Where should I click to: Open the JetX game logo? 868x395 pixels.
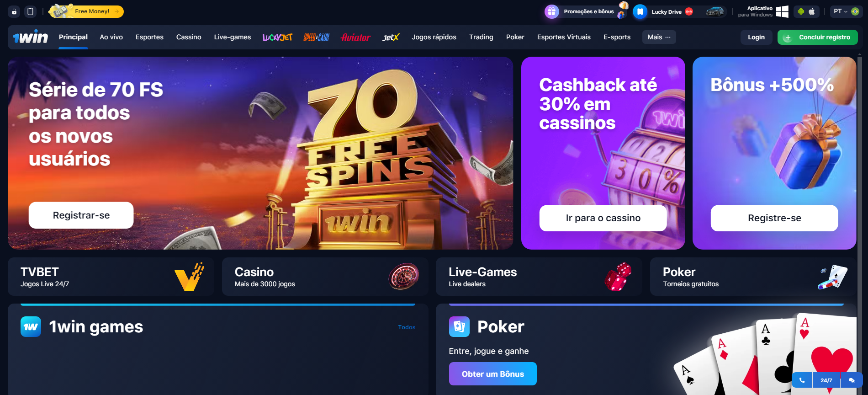pos(391,37)
